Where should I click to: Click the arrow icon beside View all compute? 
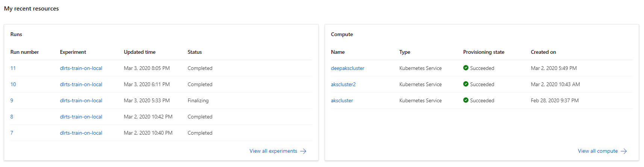pos(624,151)
